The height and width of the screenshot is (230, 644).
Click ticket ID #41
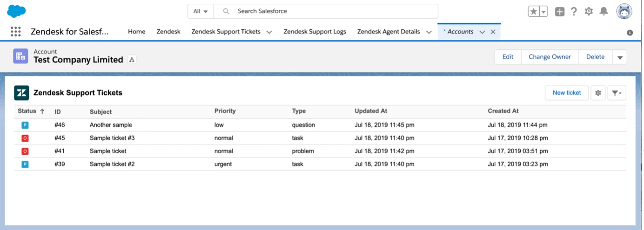[60, 151]
